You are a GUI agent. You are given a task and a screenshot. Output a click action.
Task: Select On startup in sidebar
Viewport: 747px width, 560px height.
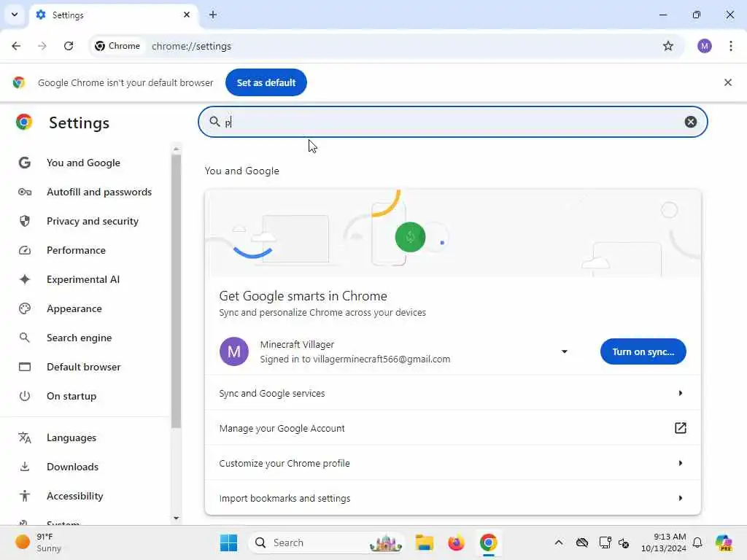tap(71, 396)
